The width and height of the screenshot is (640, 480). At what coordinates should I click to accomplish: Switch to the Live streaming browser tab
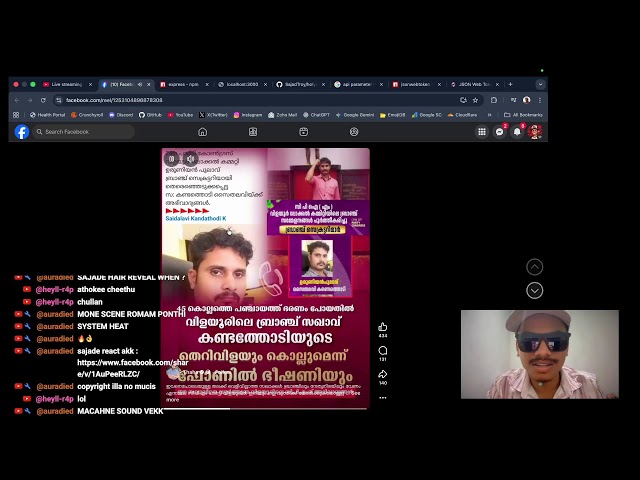(x=70, y=84)
